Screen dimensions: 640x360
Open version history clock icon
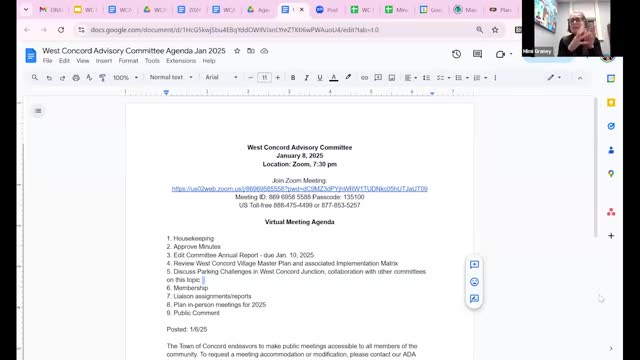click(x=456, y=54)
